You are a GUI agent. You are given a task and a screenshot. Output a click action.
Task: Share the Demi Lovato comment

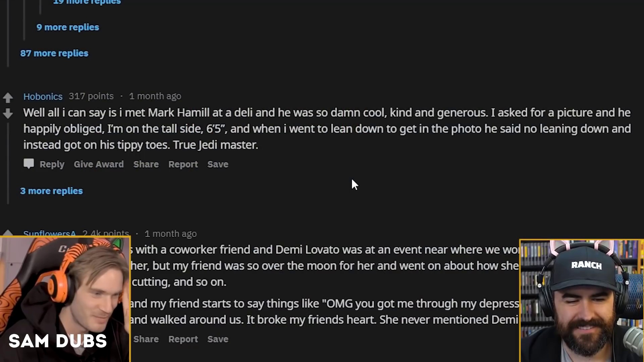pyautogui.click(x=146, y=339)
